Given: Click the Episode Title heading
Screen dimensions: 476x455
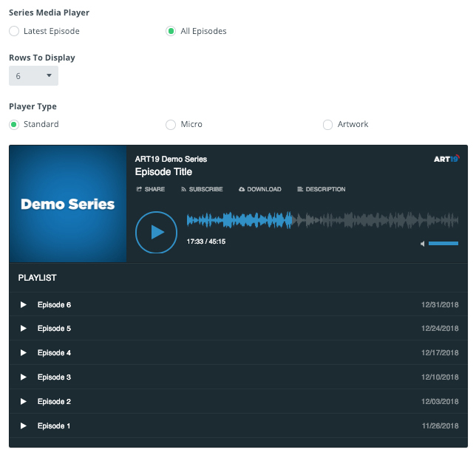Looking at the screenshot, I should [163, 172].
